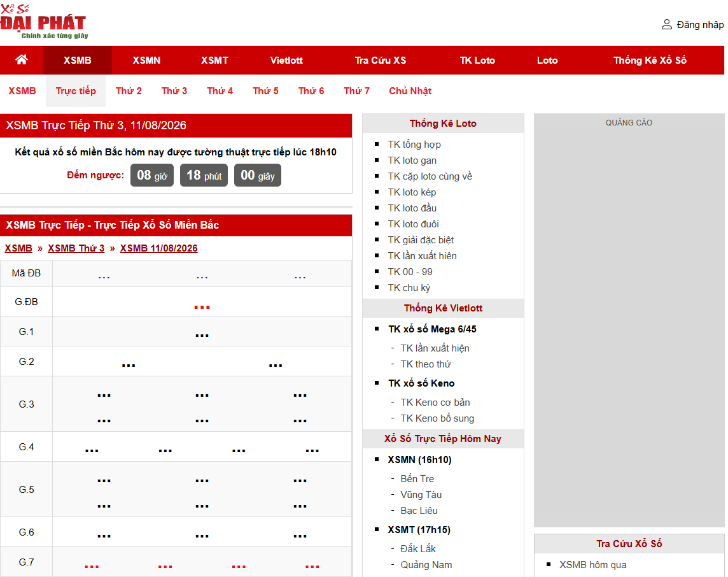
Task: Click the Thống Kê Vietlott header
Action: (x=443, y=308)
